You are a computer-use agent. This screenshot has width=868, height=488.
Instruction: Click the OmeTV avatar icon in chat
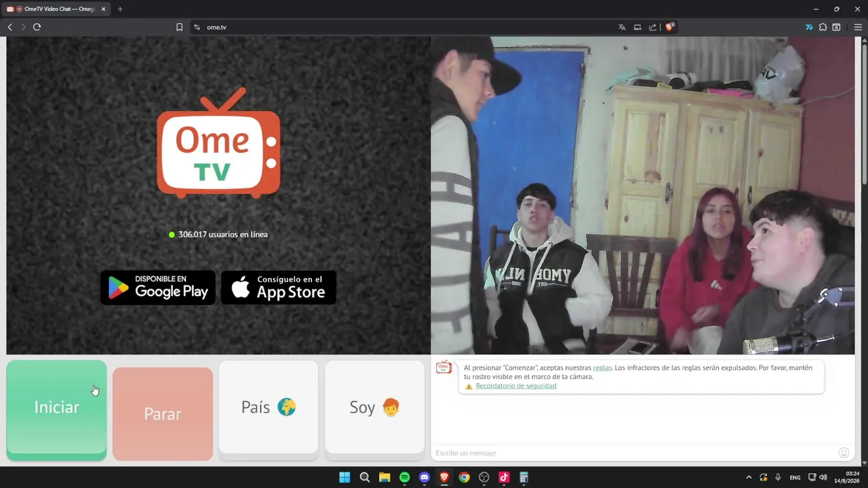[444, 367]
